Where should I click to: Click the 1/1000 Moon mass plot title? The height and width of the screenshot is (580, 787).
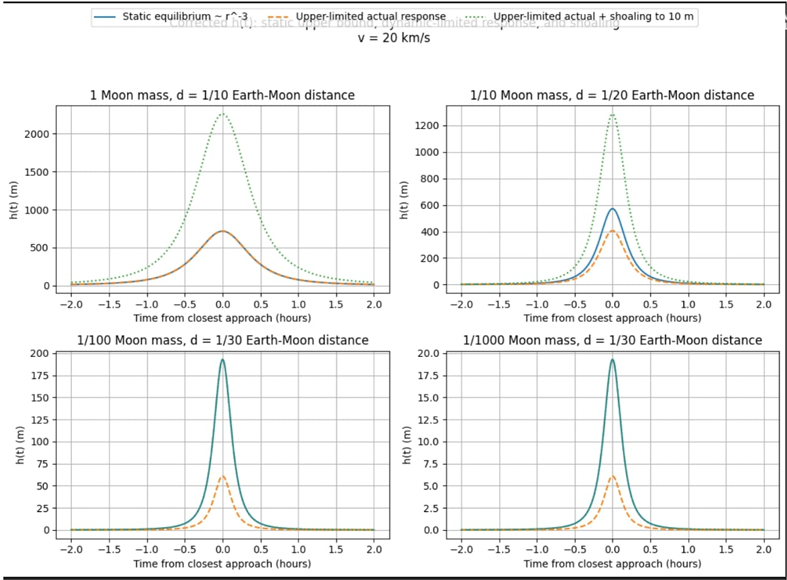pos(612,340)
